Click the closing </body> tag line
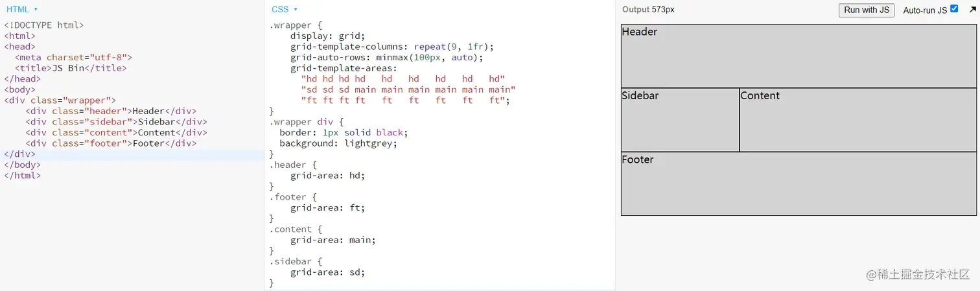The width and height of the screenshot is (980, 291). [x=22, y=165]
